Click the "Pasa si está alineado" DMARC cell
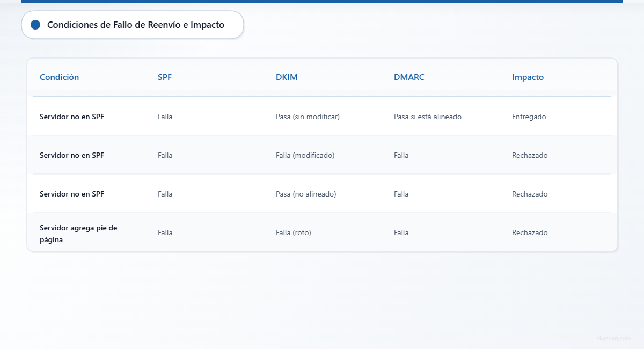Viewport: 644px width, 349px height. point(428,117)
